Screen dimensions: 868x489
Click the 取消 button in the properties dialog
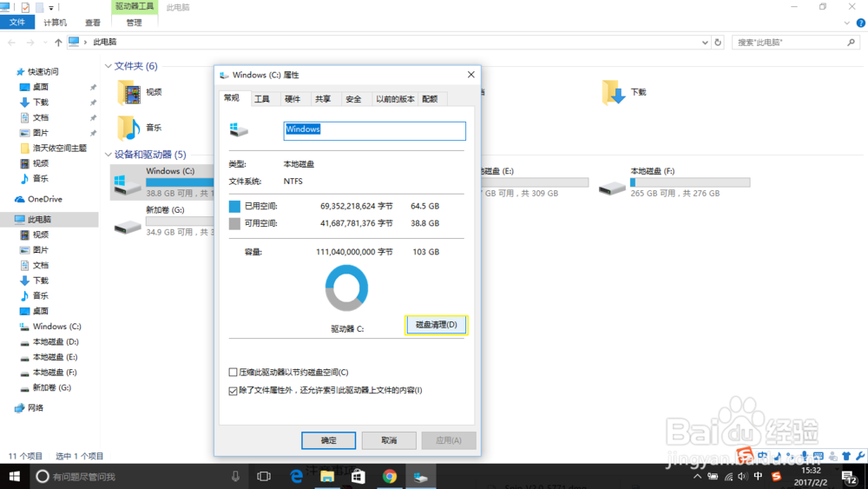[389, 440]
